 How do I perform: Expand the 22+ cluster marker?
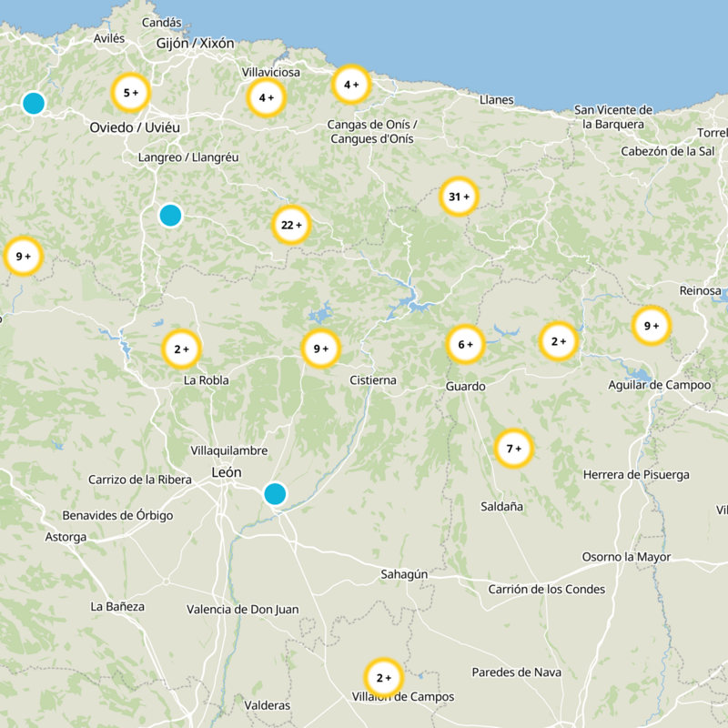click(x=291, y=225)
